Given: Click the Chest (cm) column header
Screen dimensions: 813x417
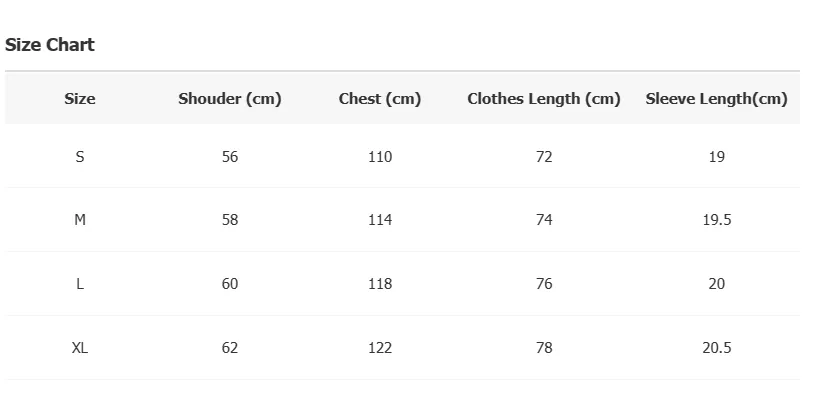Looking at the screenshot, I should click(x=380, y=99).
